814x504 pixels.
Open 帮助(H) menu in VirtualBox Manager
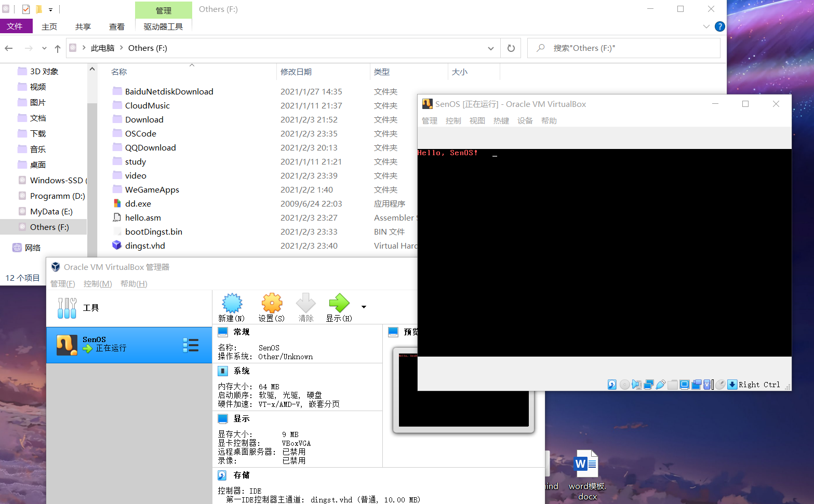[134, 283]
